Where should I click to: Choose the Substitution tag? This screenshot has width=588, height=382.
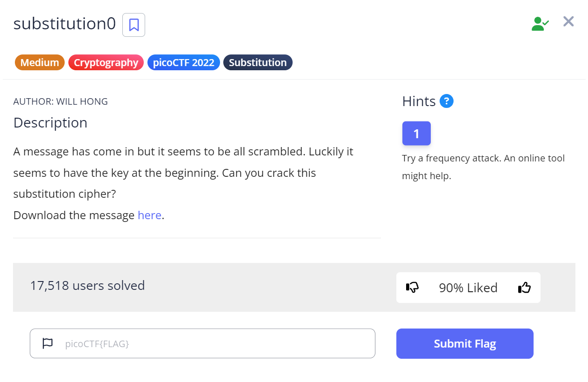(x=258, y=63)
